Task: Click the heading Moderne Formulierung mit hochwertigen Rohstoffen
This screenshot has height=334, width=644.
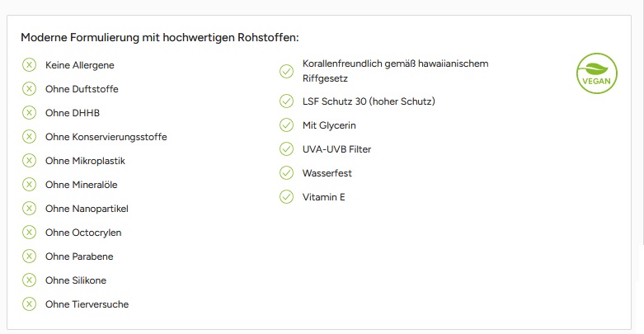Action: (x=159, y=37)
